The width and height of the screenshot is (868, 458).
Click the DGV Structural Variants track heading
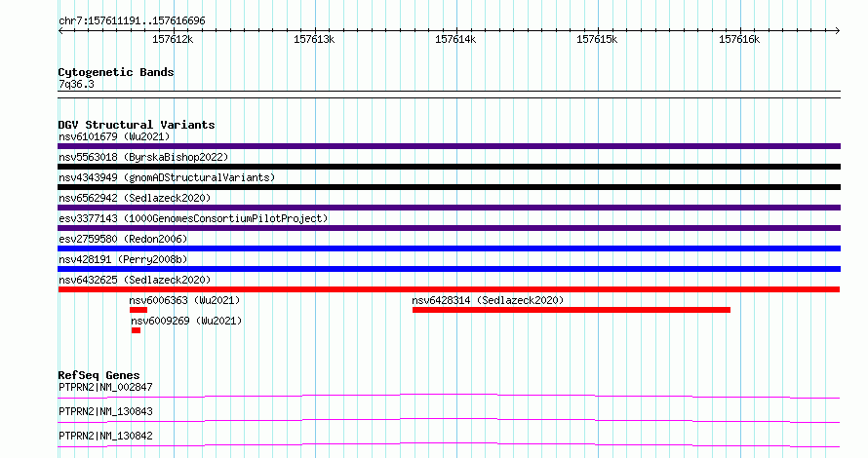[137, 125]
